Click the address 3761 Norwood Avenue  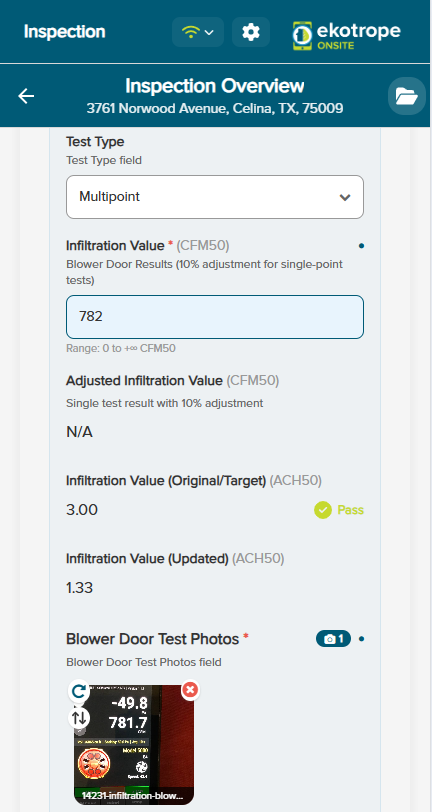pos(214,108)
